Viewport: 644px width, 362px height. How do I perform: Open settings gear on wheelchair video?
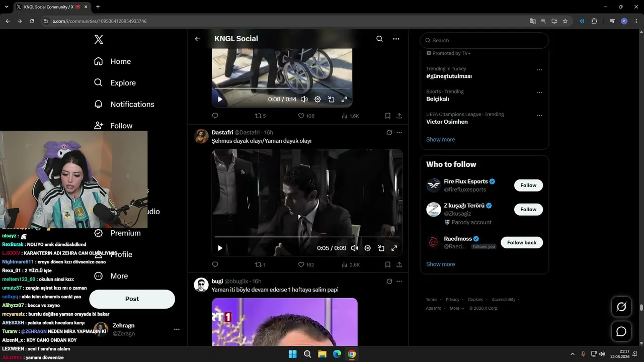click(317, 100)
